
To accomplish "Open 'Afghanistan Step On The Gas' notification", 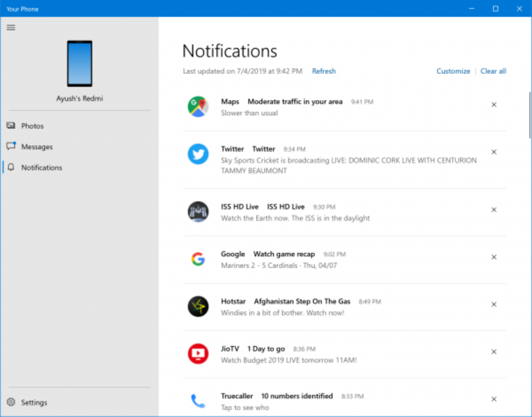I will (302, 302).
